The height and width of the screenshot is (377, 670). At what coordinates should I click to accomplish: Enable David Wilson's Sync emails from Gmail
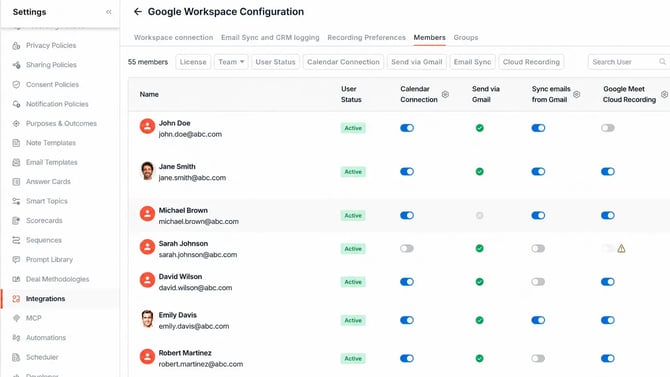pyautogui.click(x=538, y=282)
